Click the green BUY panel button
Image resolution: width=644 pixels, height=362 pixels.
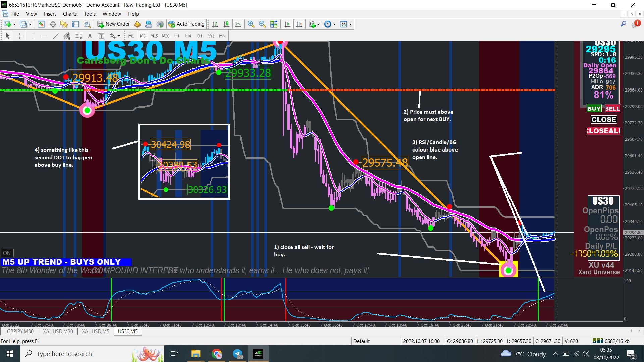click(x=594, y=108)
